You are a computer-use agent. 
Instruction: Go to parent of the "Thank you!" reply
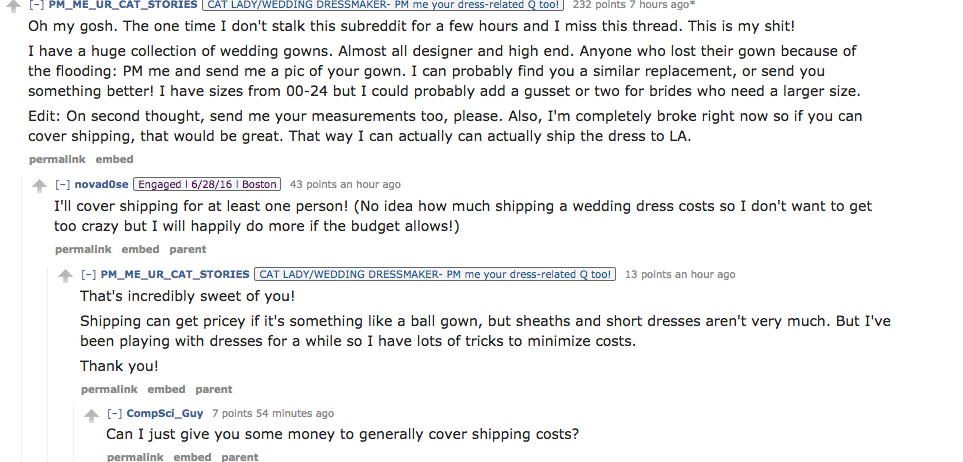click(x=214, y=389)
